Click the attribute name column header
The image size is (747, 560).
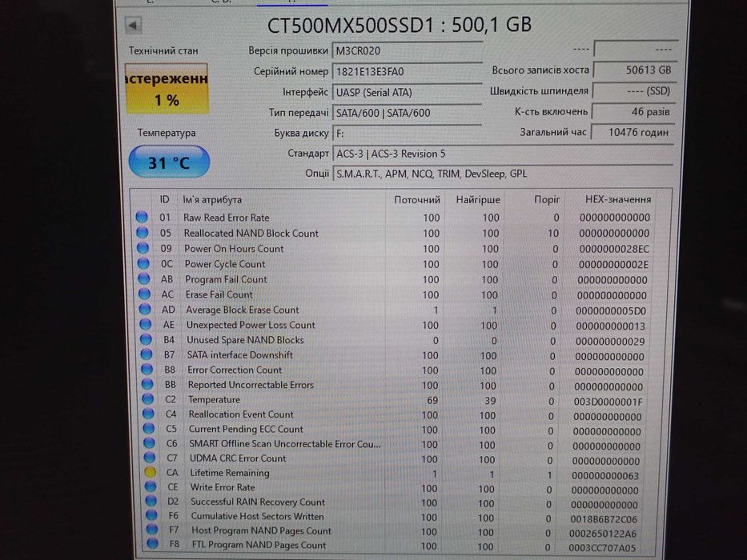tap(212, 199)
